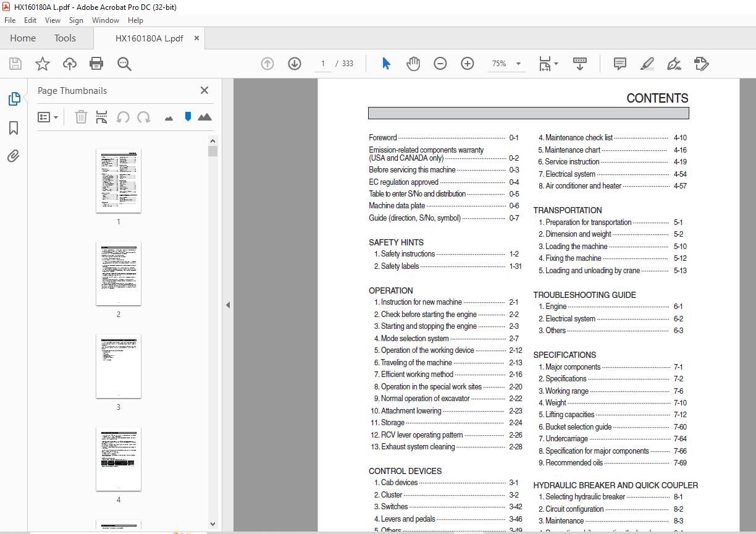The height and width of the screenshot is (534, 756).
Task: Add a comment sticky note
Action: pyautogui.click(x=620, y=64)
